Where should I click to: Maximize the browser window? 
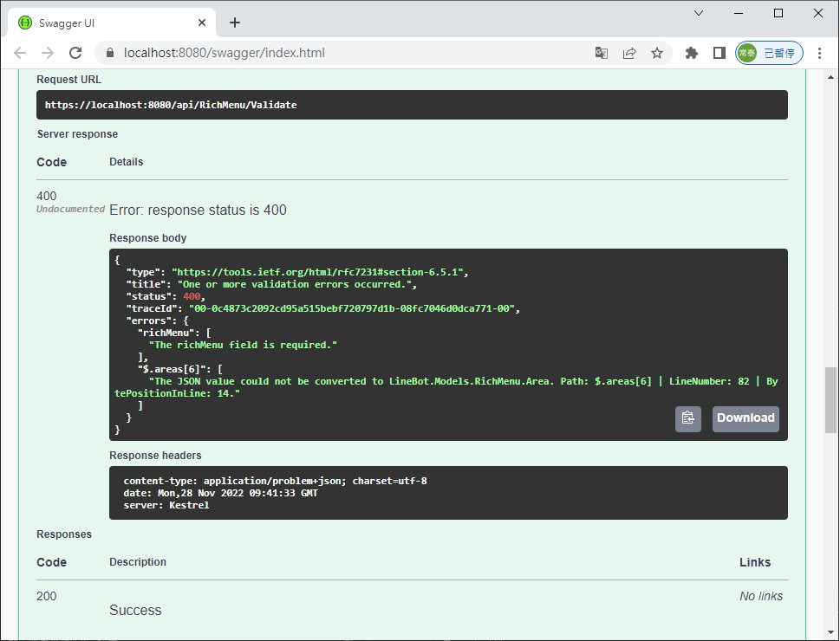click(778, 13)
